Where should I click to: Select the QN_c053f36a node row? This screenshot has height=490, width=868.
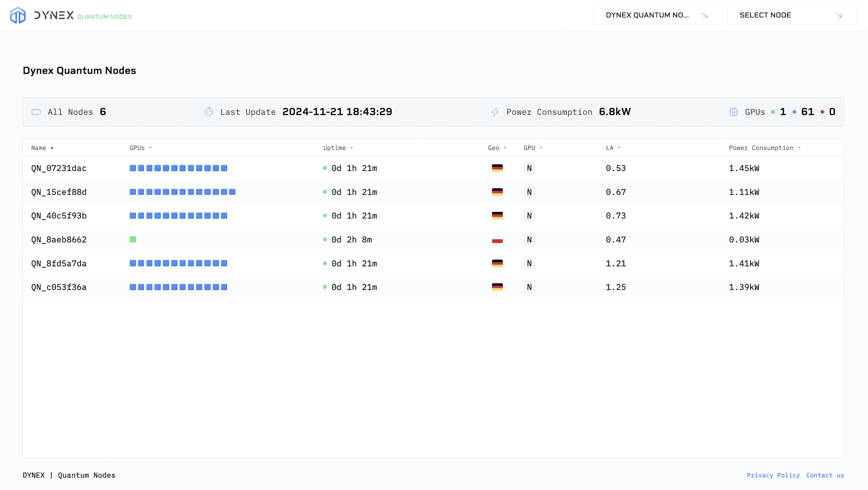tap(59, 287)
